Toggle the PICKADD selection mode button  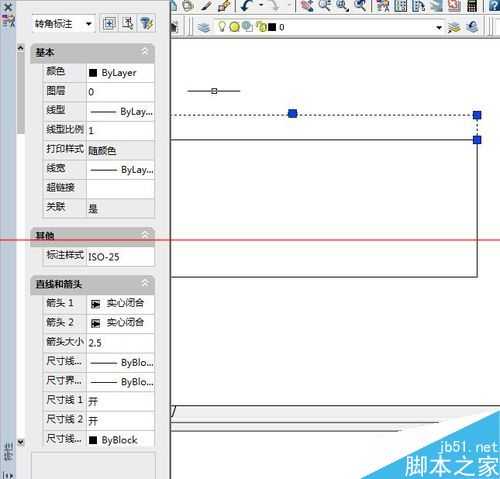pyautogui.click(x=109, y=24)
